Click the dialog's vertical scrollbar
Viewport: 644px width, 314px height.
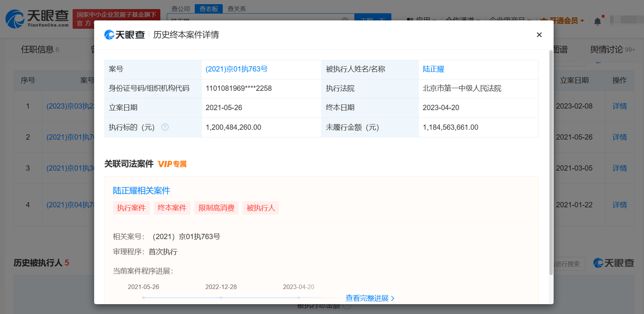(x=551, y=163)
